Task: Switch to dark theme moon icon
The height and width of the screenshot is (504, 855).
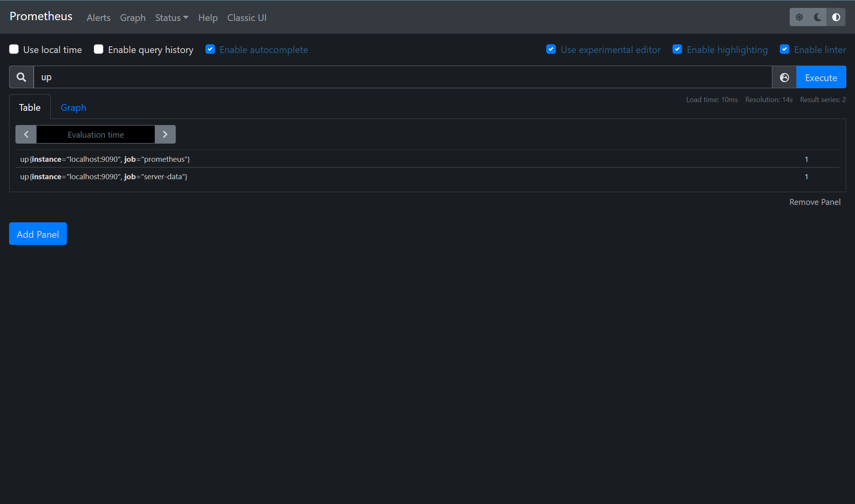Action: coord(817,17)
